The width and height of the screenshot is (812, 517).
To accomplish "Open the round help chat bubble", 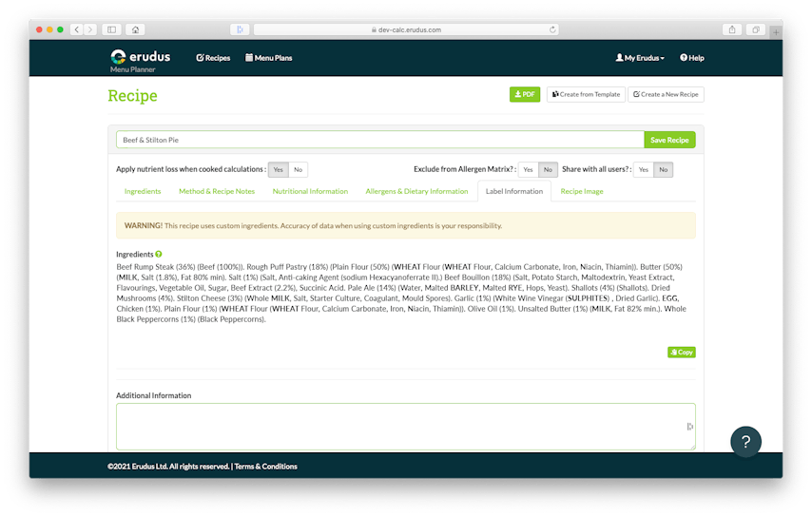I will 745,441.
